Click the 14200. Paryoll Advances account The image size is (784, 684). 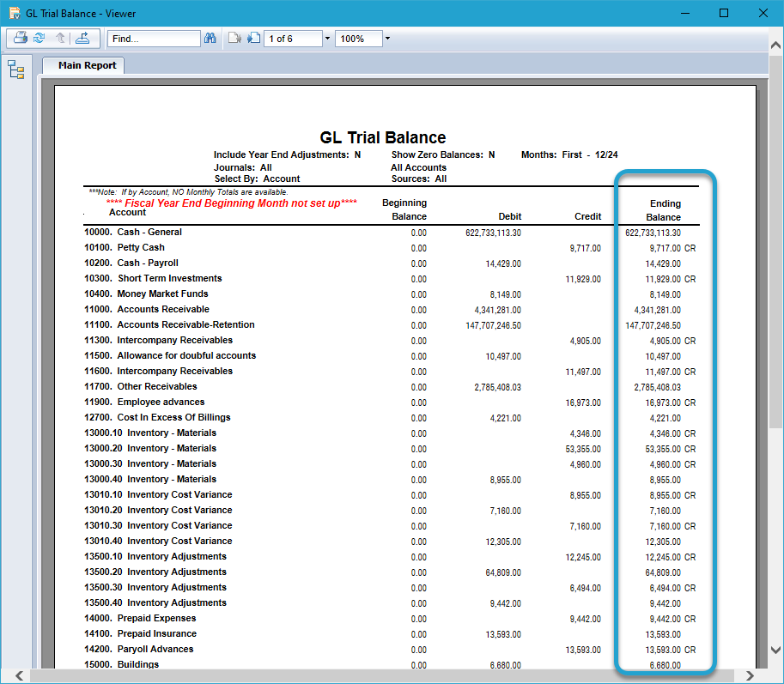[x=138, y=649]
